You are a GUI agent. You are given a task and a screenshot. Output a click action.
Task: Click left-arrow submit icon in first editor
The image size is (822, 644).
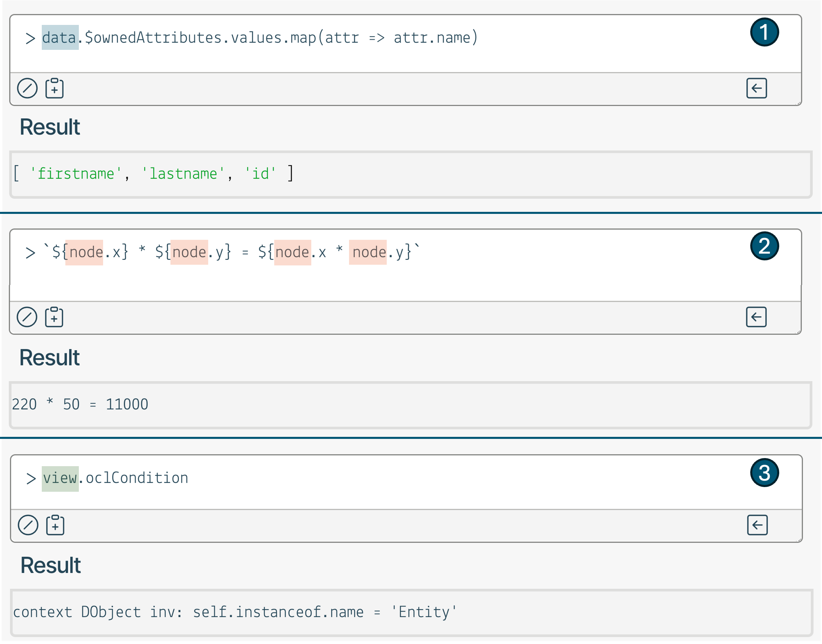click(x=756, y=88)
